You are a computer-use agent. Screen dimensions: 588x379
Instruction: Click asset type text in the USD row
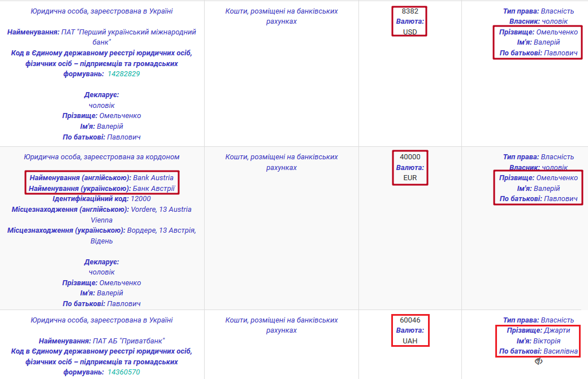(x=282, y=16)
